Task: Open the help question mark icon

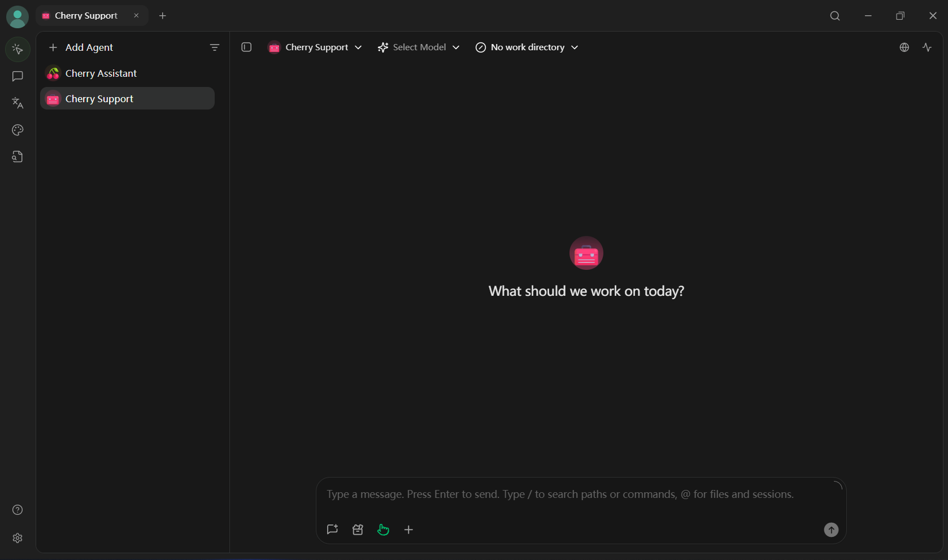Action: [18, 510]
